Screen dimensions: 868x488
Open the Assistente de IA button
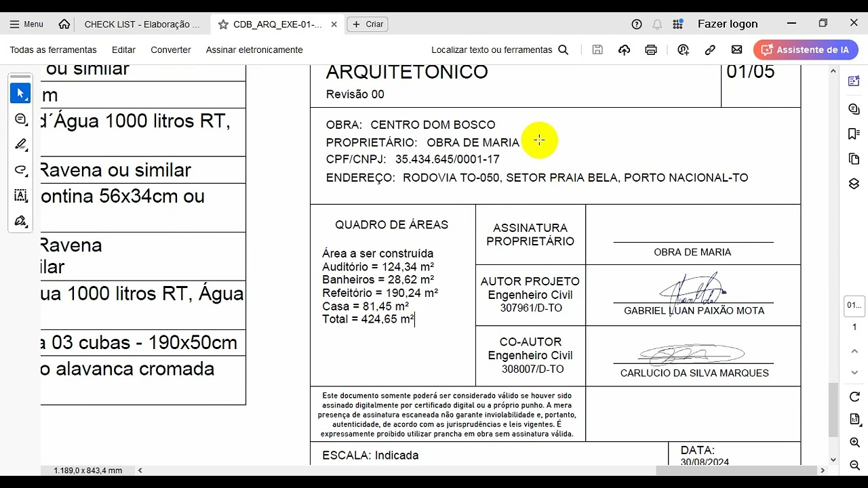tap(806, 49)
